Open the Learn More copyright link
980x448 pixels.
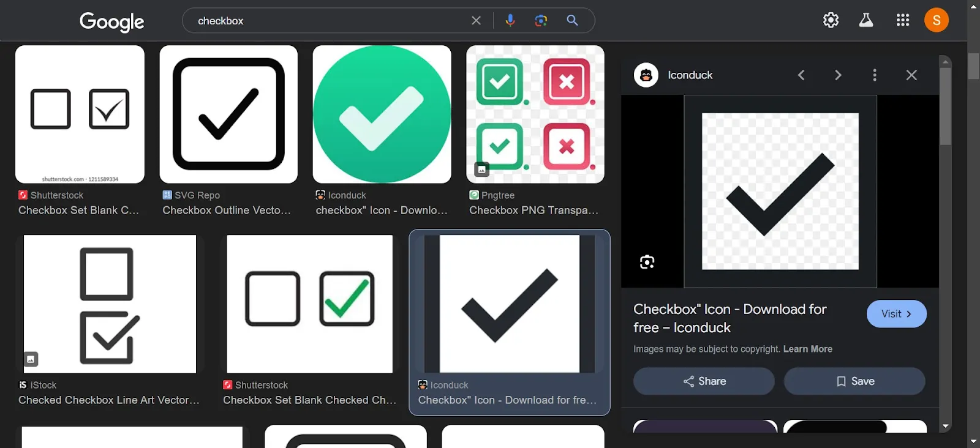point(807,349)
